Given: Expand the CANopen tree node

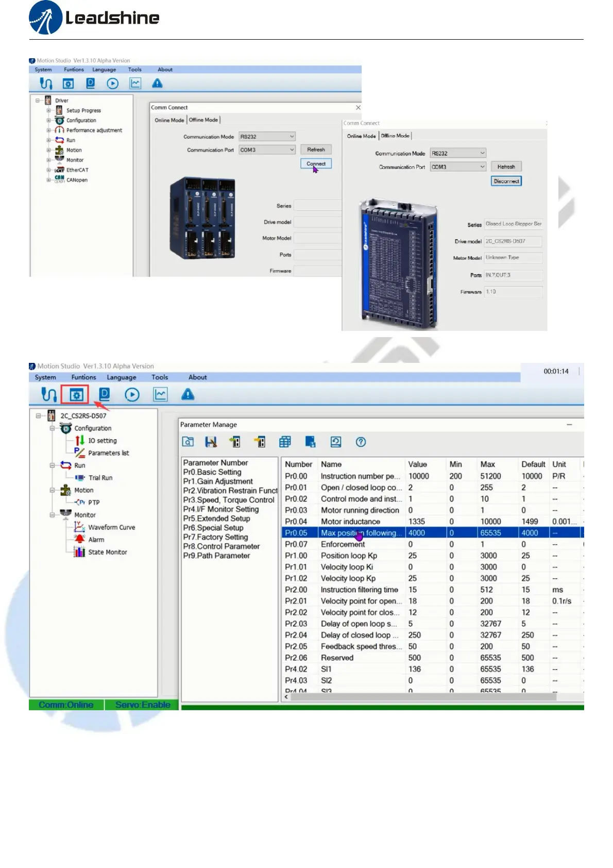Looking at the screenshot, I should [48, 180].
